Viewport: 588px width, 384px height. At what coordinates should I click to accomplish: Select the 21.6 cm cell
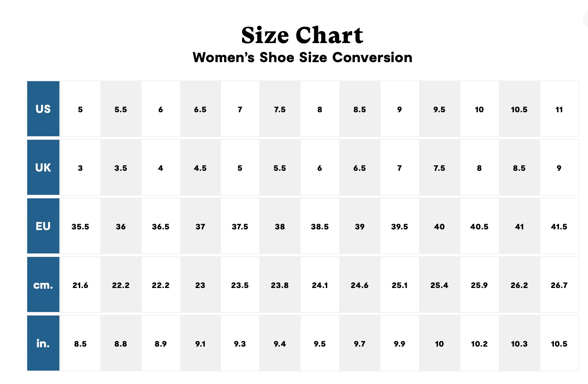(81, 284)
